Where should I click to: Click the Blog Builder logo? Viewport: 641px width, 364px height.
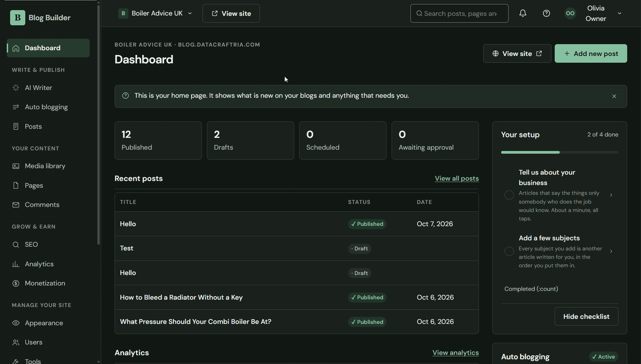click(40, 18)
